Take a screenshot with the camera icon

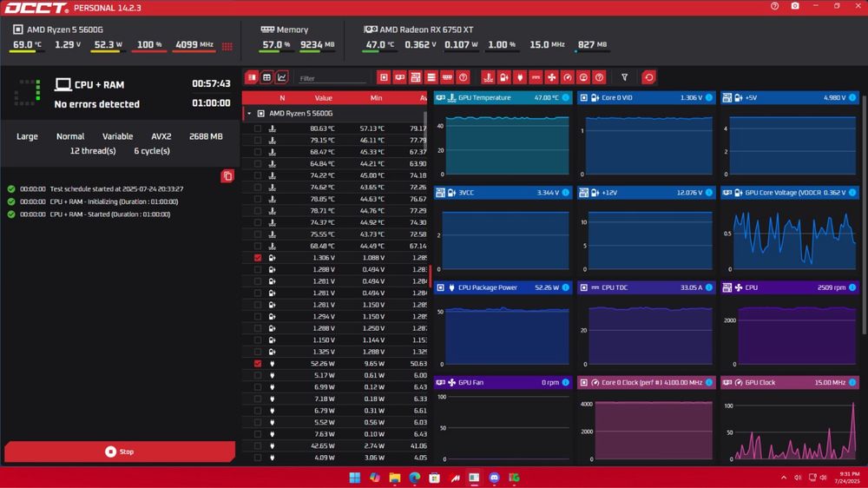(795, 6)
